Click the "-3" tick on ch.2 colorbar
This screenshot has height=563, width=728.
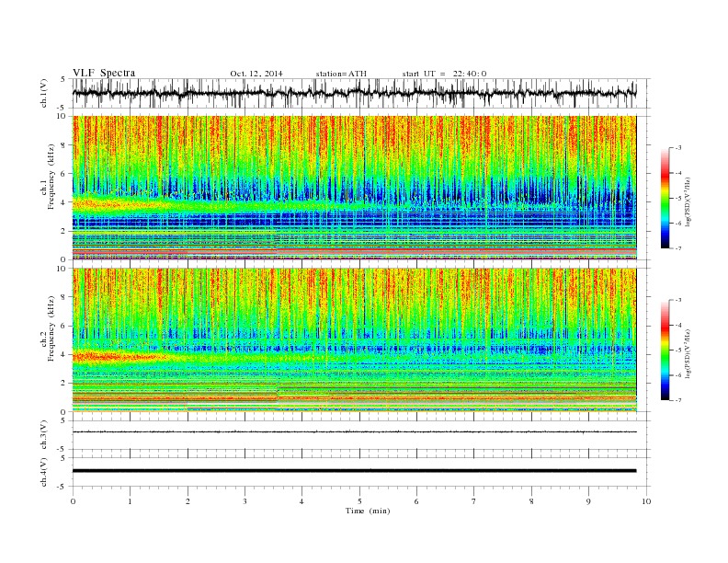pos(678,300)
